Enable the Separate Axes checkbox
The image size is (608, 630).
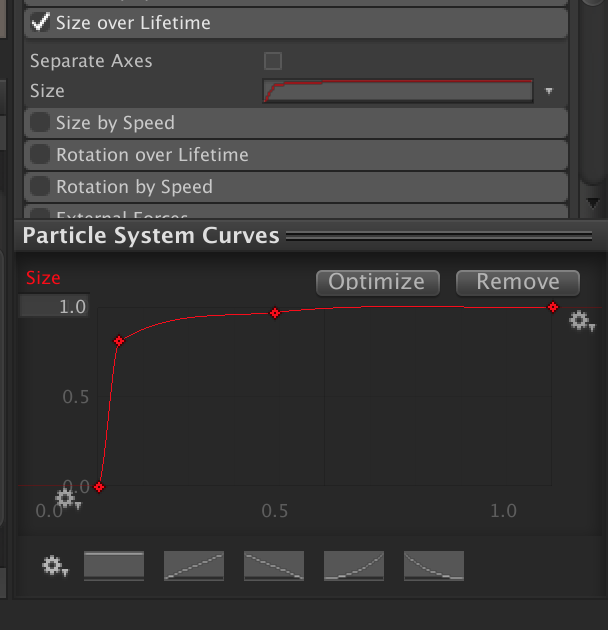[273, 61]
